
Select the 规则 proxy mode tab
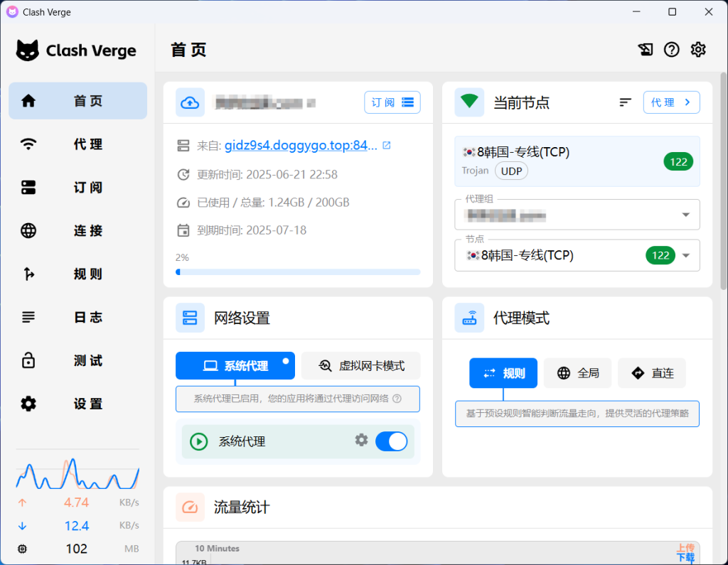tap(503, 373)
